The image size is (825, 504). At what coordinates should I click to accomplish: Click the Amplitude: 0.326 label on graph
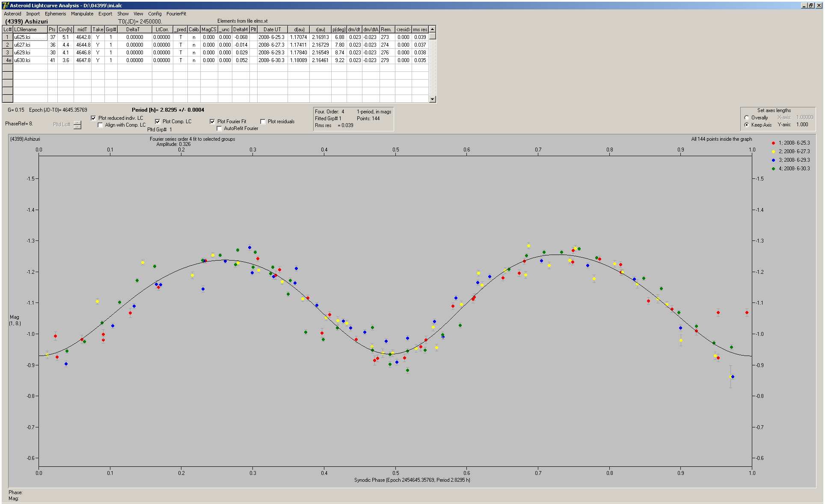[x=173, y=144]
